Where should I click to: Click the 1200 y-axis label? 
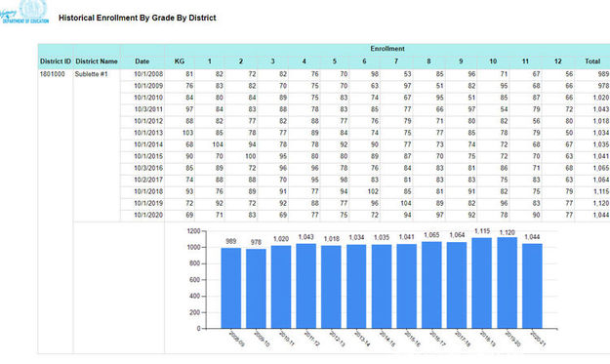tap(193, 231)
